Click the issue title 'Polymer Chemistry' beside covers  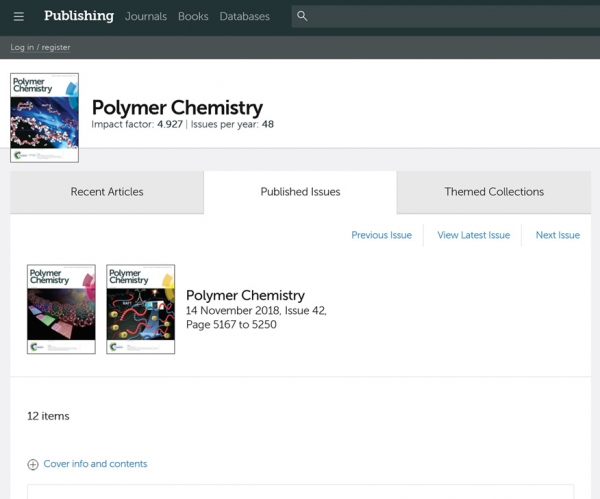[x=245, y=295]
